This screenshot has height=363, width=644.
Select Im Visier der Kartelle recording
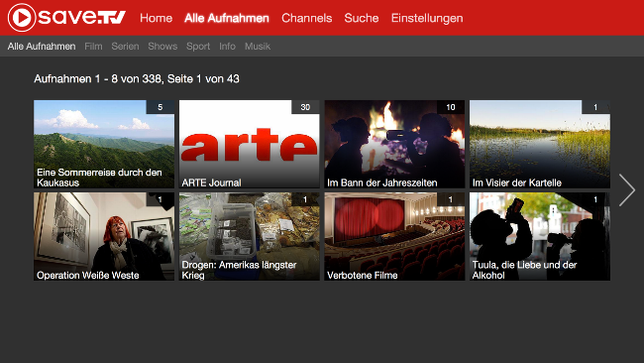pyautogui.click(x=540, y=144)
